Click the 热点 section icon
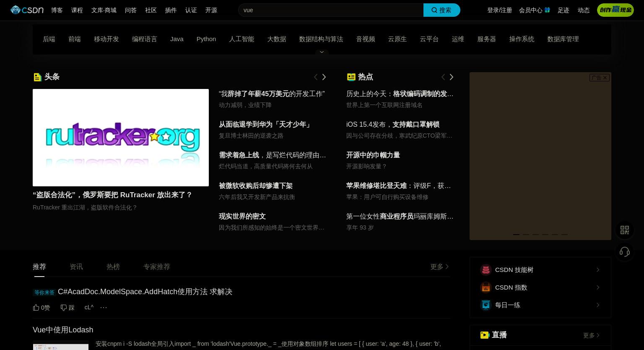This screenshot has height=350, width=644. coord(351,77)
